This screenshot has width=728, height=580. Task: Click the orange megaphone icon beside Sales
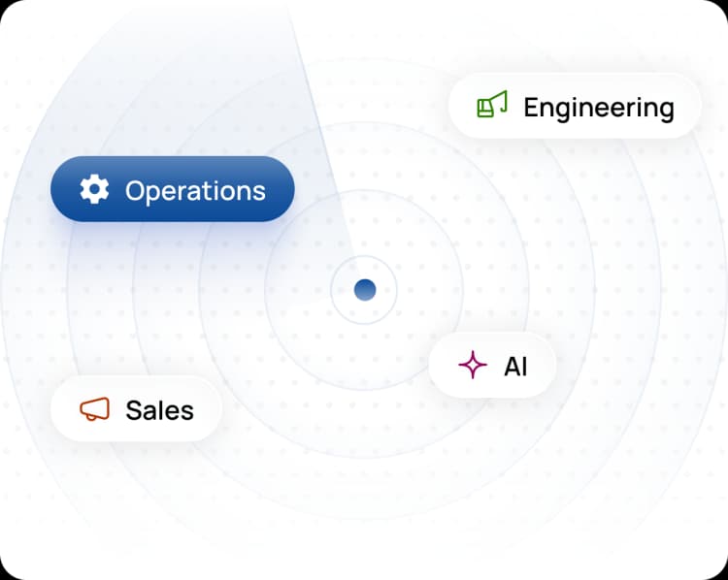[95, 409]
